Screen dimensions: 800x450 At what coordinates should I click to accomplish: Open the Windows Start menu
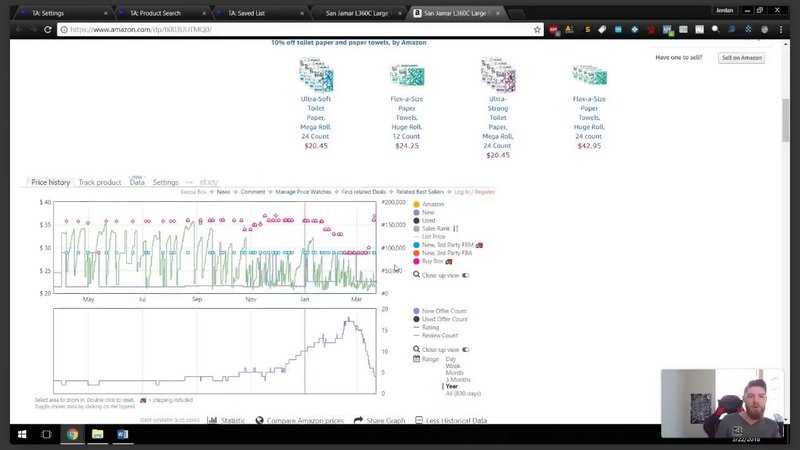pos(22,434)
